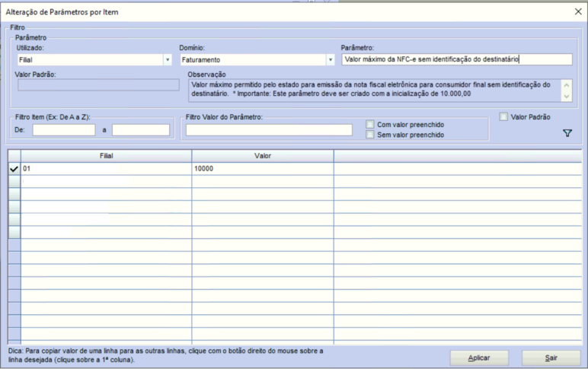Click the Valor Padrão disabled field
This screenshot has height=369, width=588.
tap(98, 85)
